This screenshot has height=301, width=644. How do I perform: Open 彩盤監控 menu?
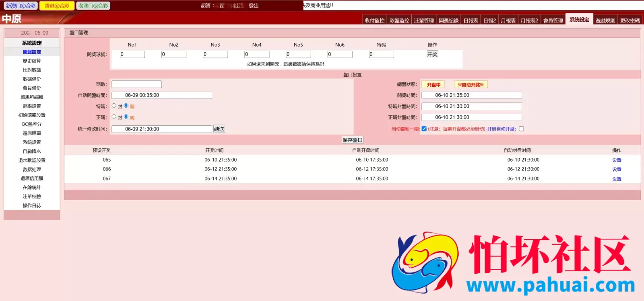[x=399, y=20]
